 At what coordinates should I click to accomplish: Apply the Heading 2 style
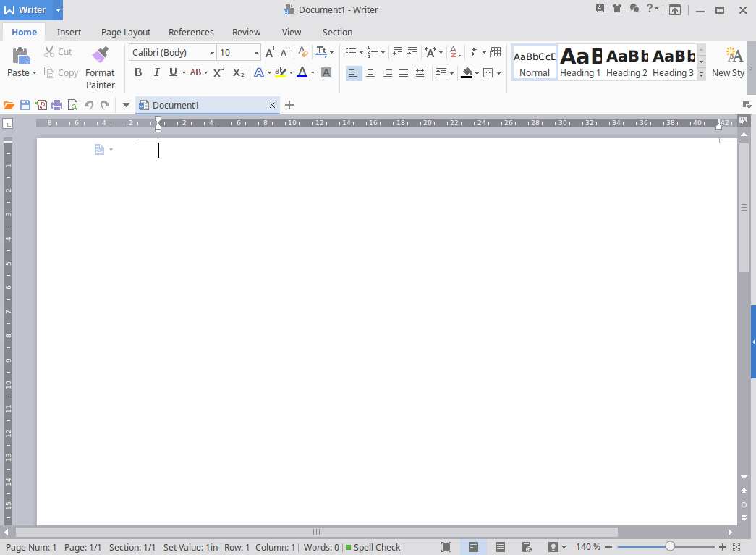click(627, 63)
